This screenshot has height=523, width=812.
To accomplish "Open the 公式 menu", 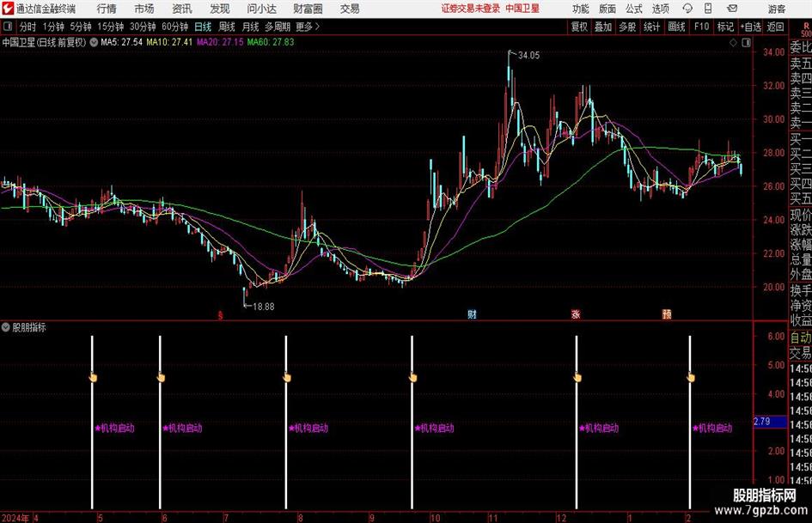I will point(634,9).
